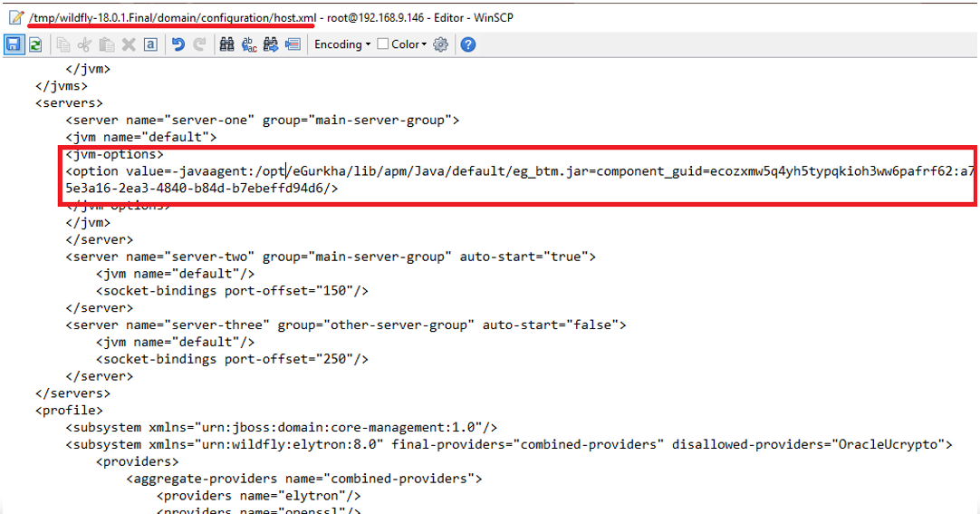
Task: Expand the Encoding dropdown
Action: click(x=342, y=44)
